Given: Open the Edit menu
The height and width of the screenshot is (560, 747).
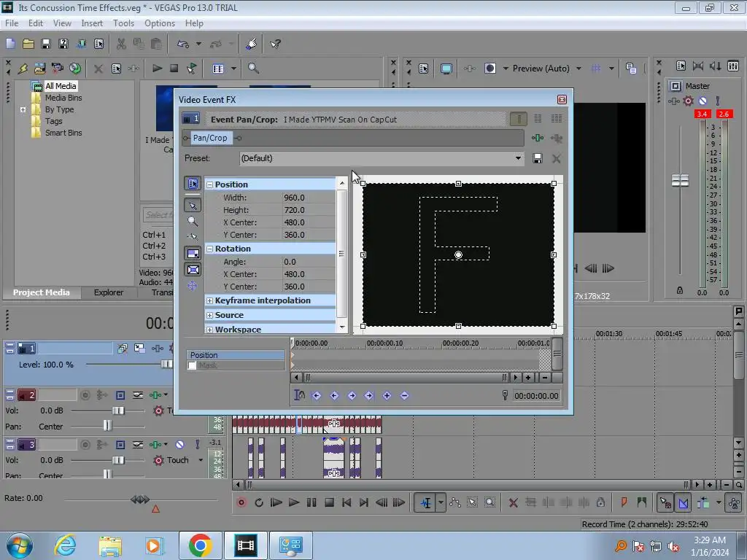Looking at the screenshot, I should (35, 23).
